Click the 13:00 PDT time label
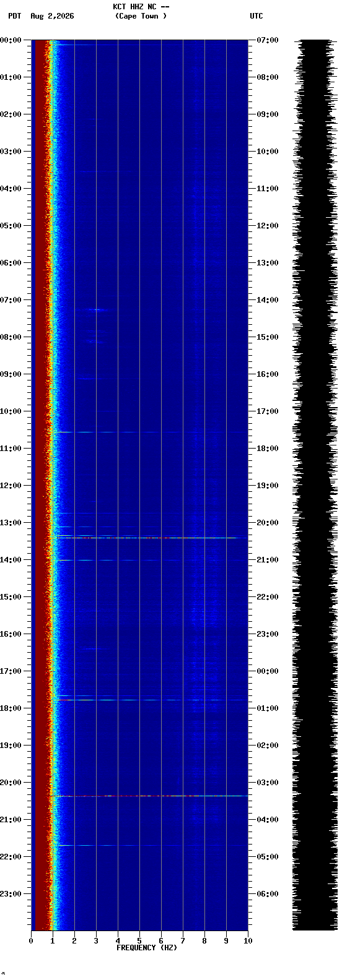The width and height of the screenshot is (342, 980). coord(11,523)
